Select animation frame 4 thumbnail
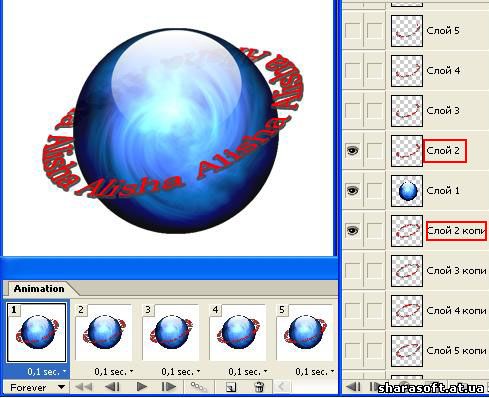This screenshot has width=489, height=398. click(x=238, y=332)
